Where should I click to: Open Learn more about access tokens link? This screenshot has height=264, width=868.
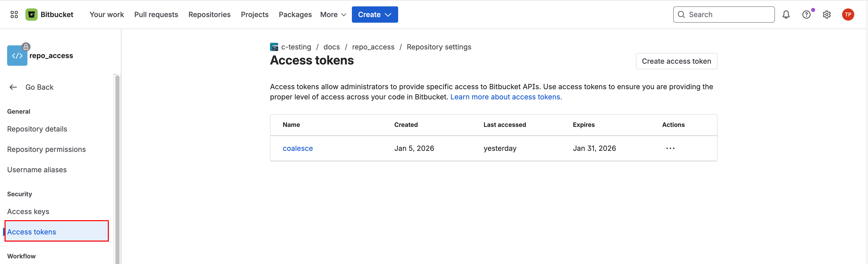[506, 97]
